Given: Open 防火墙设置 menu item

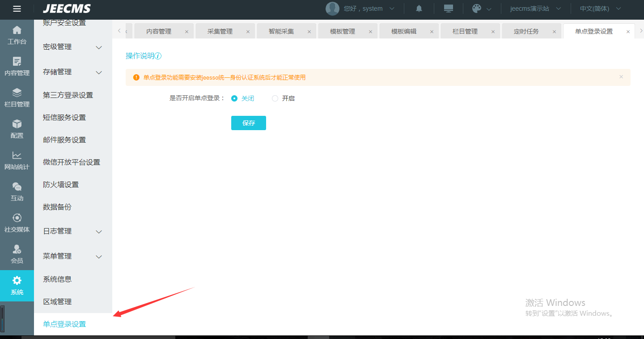Looking at the screenshot, I should point(61,184).
